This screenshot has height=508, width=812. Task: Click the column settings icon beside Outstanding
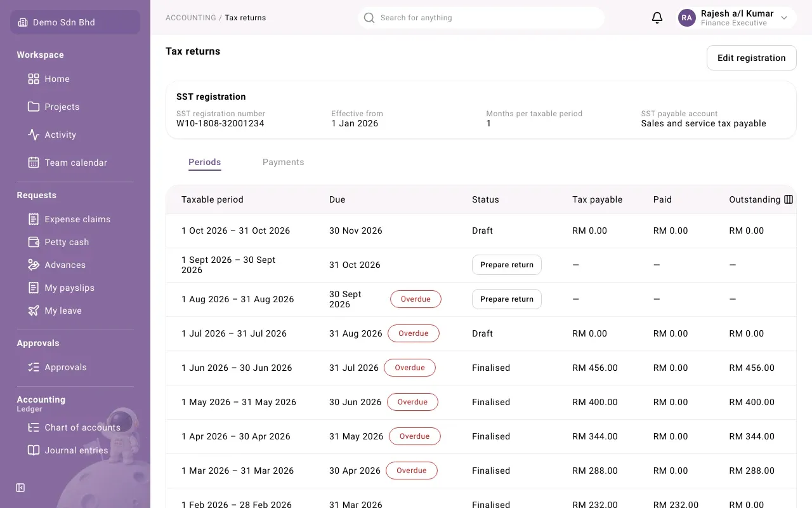789,199
